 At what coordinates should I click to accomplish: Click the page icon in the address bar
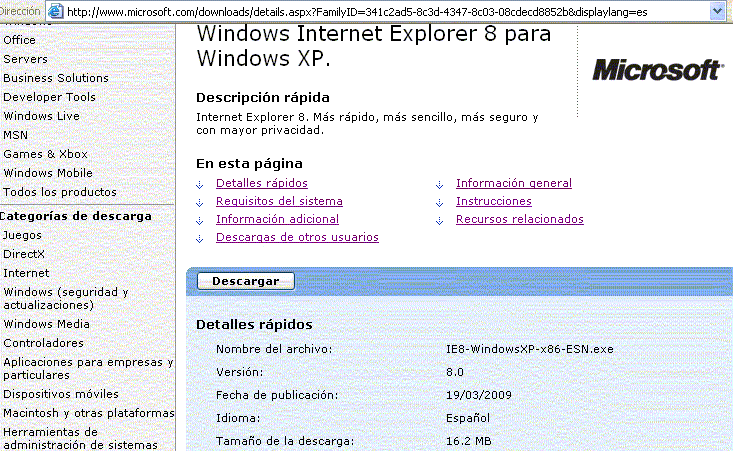[x=56, y=11]
